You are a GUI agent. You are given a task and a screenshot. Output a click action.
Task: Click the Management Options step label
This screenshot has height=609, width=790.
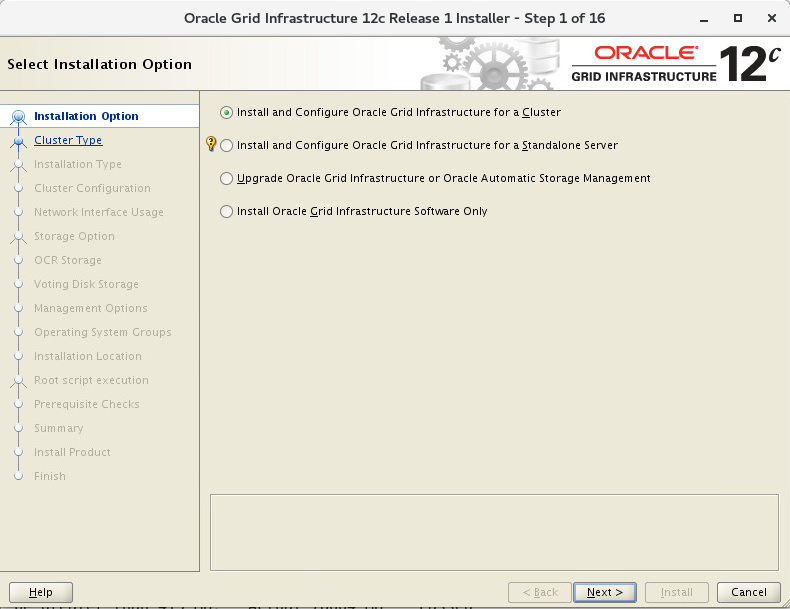pyautogui.click(x=91, y=308)
